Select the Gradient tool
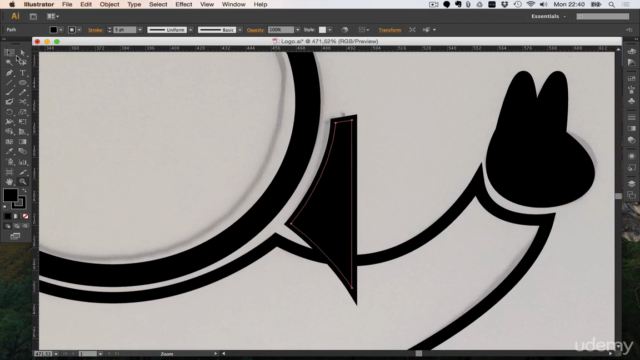This screenshot has width=640, height=360. point(22,142)
